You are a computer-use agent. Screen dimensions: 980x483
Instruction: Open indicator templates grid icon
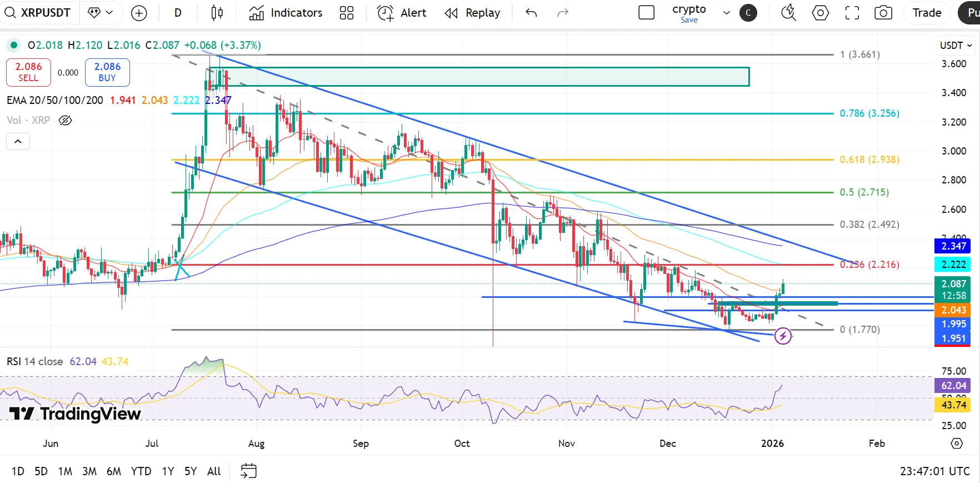(347, 13)
